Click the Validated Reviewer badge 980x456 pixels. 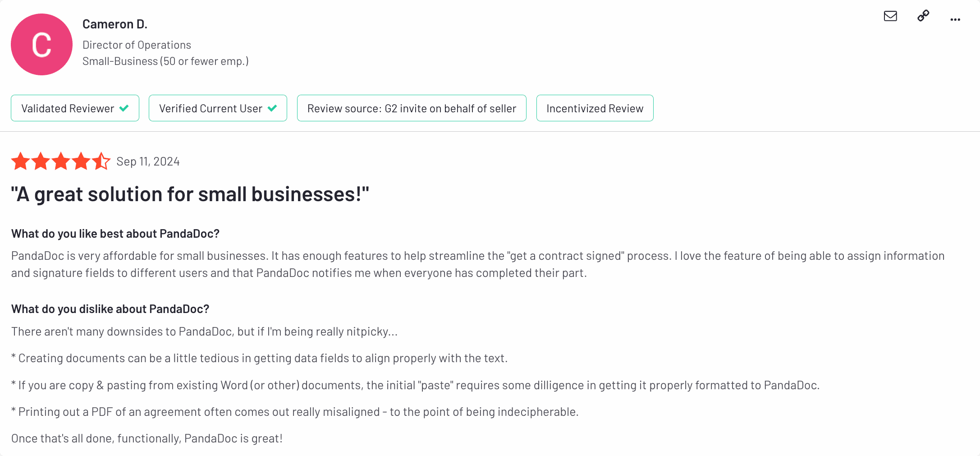pyautogui.click(x=75, y=108)
